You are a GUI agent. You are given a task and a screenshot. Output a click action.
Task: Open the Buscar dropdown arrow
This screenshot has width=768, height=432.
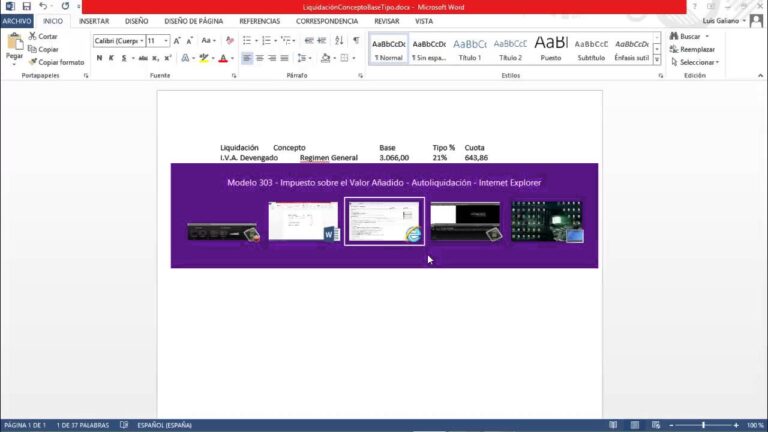(x=707, y=36)
